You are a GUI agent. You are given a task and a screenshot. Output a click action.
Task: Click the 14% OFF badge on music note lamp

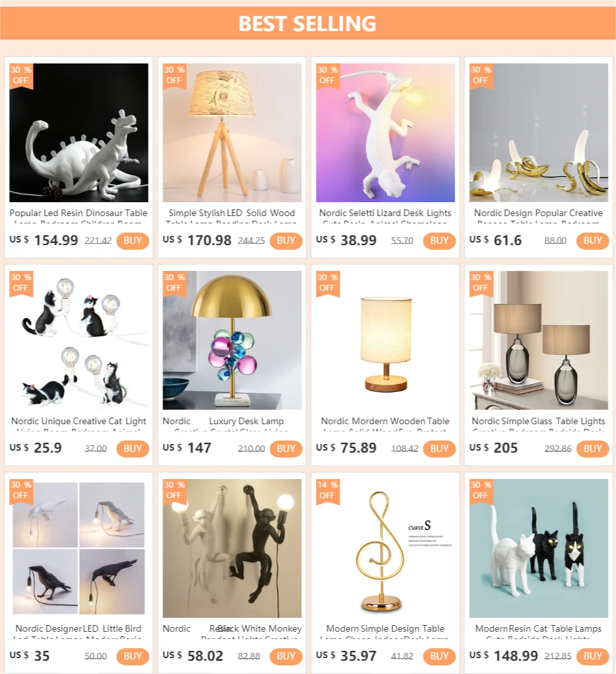pyautogui.click(x=328, y=491)
